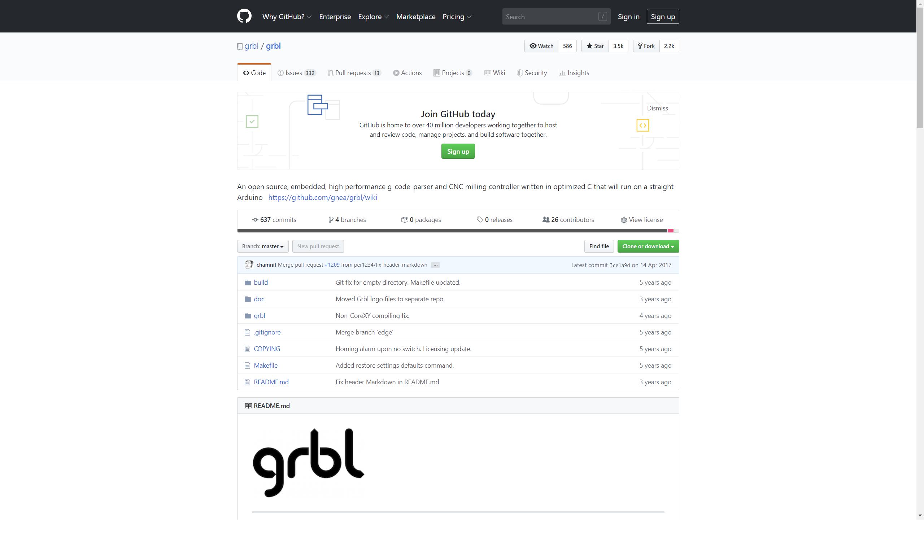Click the README.md file icon
This screenshot has height=560, width=924.
(x=247, y=382)
